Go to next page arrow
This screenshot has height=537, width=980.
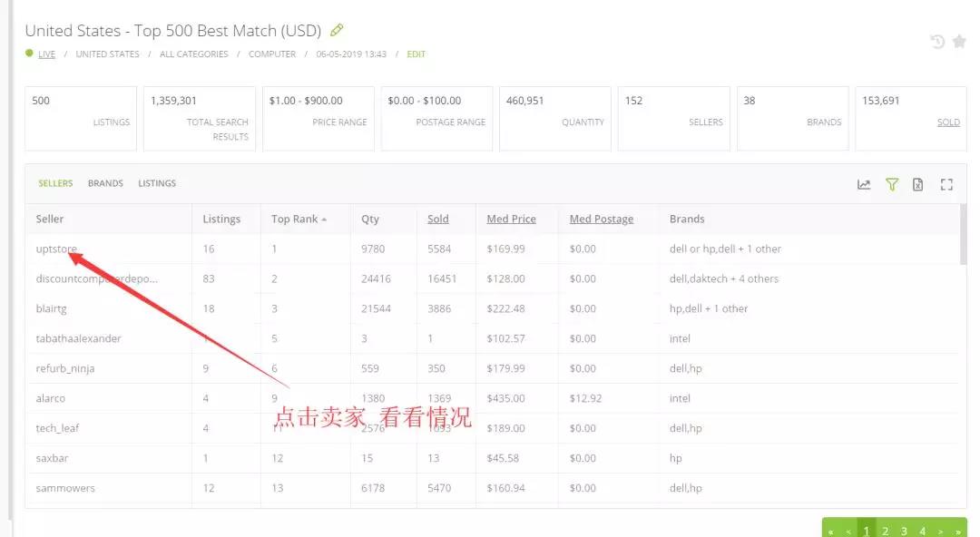coord(940,532)
